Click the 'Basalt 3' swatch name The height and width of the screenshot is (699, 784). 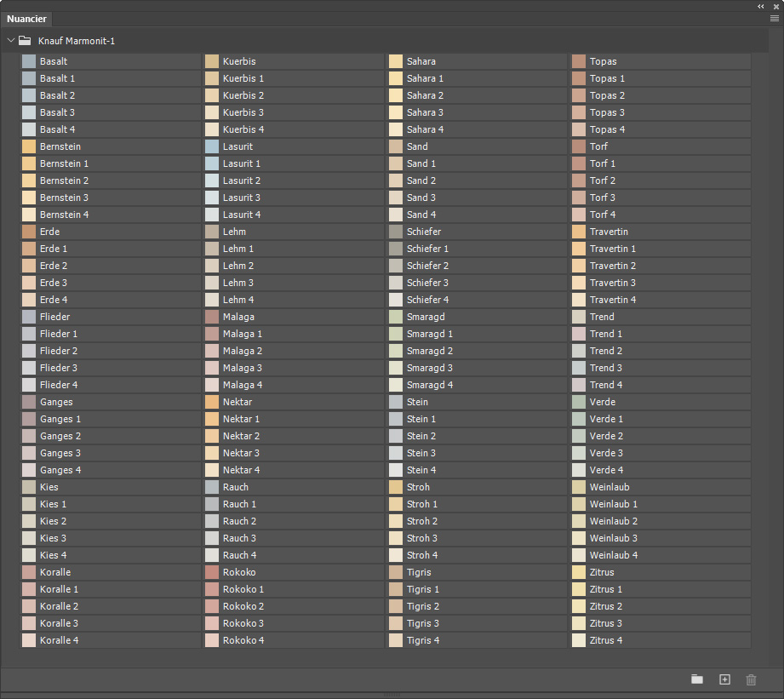pyautogui.click(x=58, y=112)
